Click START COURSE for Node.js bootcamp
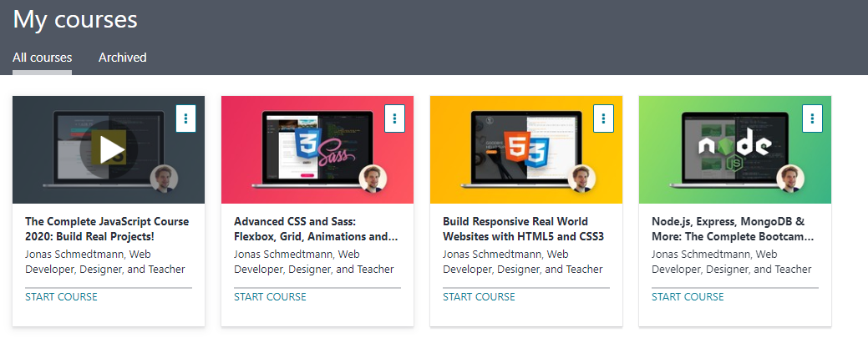868x343 pixels. tap(688, 297)
